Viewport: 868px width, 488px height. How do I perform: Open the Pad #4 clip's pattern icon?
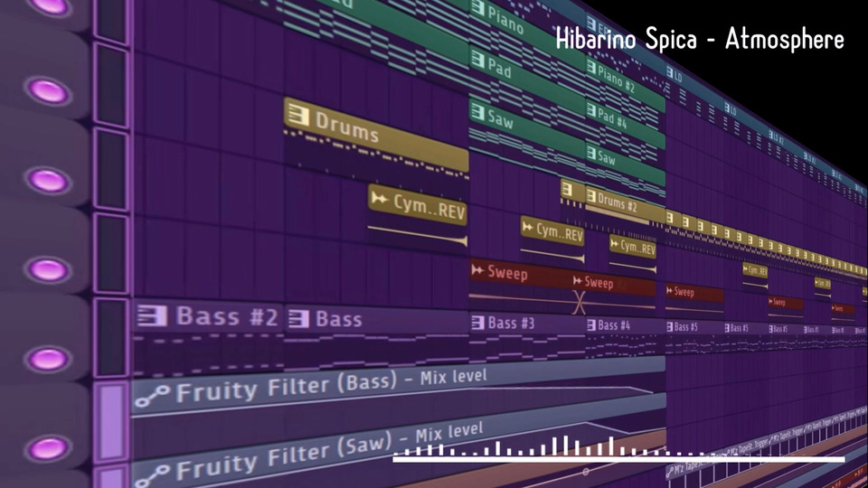[x=591, y=110]
